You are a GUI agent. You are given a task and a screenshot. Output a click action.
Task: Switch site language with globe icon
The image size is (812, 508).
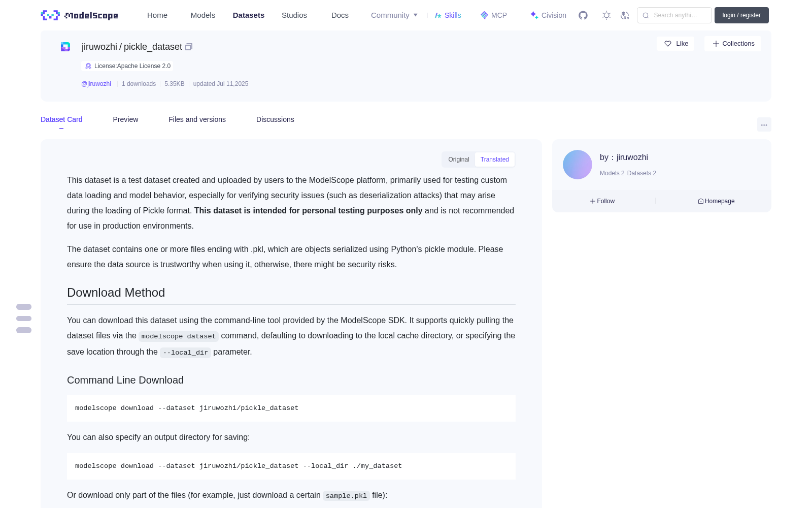[625, 15]
